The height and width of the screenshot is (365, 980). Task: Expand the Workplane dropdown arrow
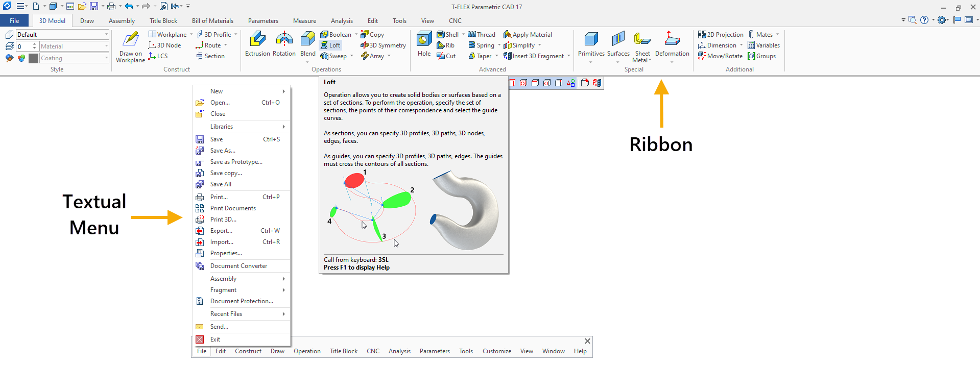click(x=191, y=35)
